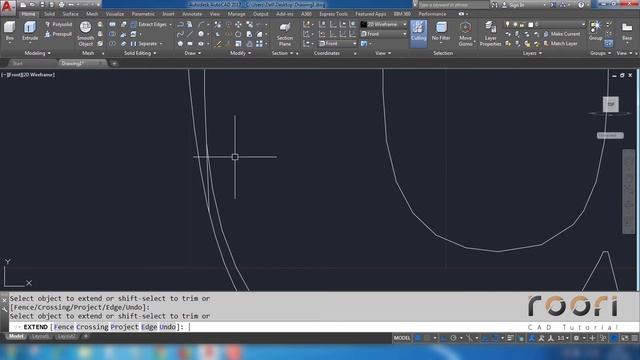Select the Extrude tool

pyautogui.click(x=30, y=31)
